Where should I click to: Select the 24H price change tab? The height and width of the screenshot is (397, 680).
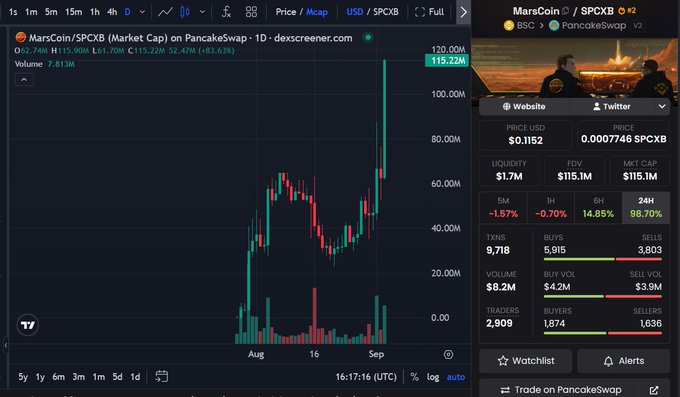point(646,208)
